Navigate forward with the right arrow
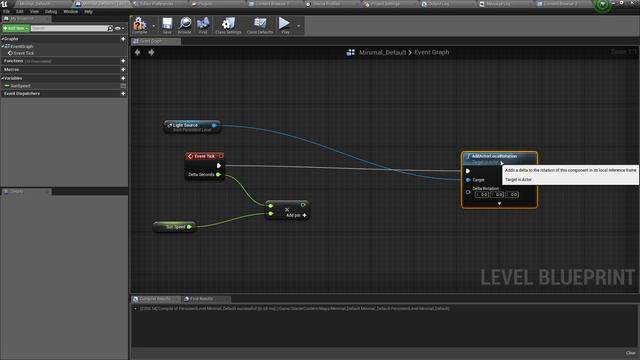The image size is (640, 360). (151, 52)
